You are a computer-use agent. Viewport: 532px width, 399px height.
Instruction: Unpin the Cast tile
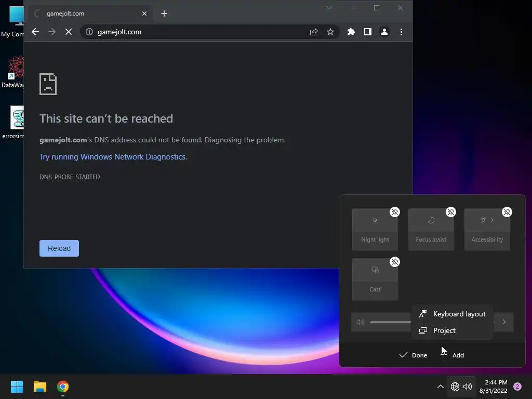tap(395, 262)
